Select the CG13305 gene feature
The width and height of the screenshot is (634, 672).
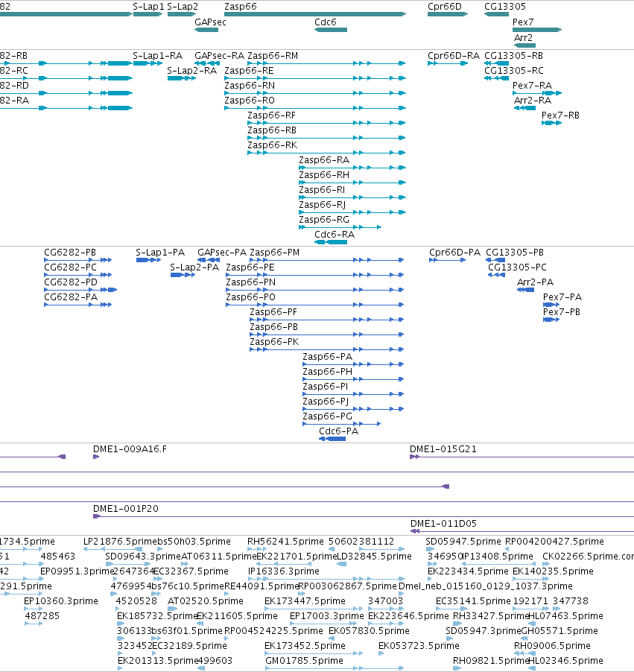[496, 14]
